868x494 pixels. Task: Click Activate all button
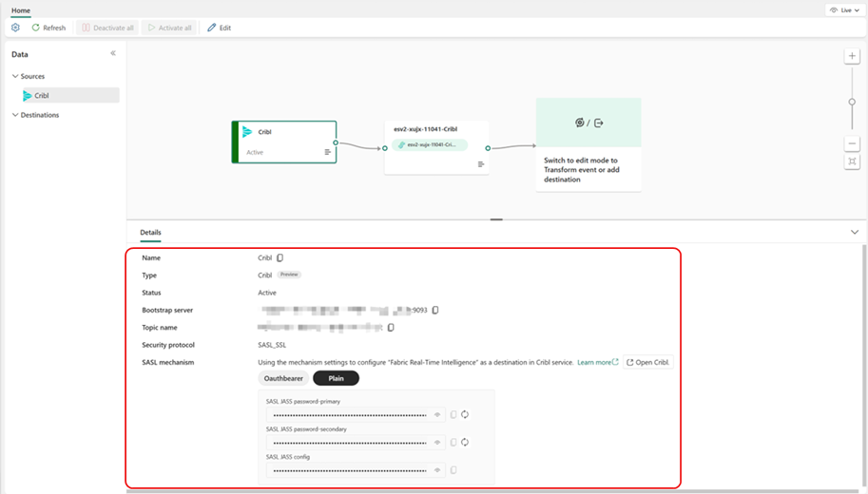pyautogui.click(x=169, y=28)
